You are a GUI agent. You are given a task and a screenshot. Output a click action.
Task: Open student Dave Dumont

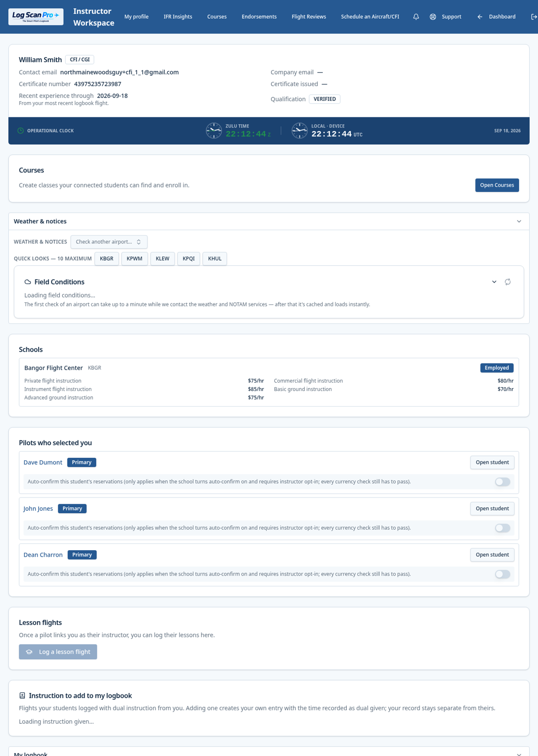click(x=492, y=462)
